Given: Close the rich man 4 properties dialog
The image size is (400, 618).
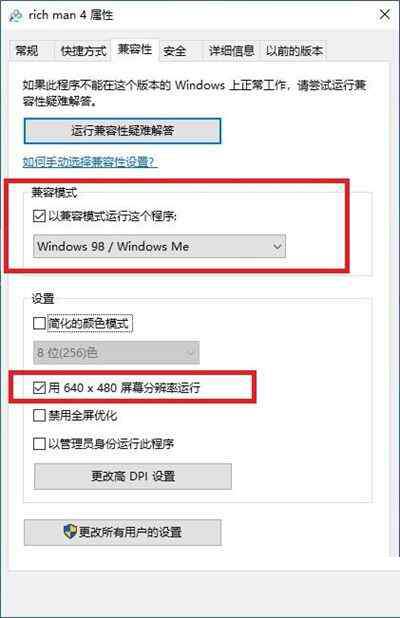Looking at the screenshot, I should click(384, 15).
